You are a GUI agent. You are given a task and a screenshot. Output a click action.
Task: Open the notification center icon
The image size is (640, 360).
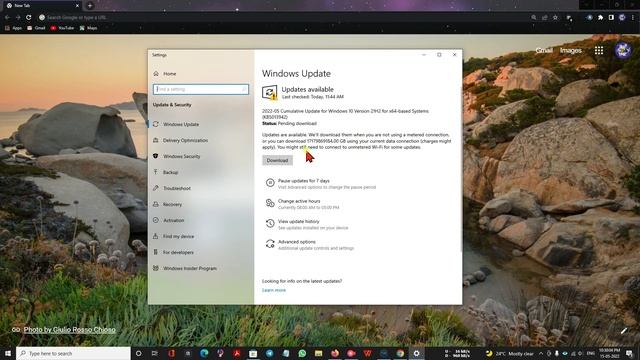629,353
